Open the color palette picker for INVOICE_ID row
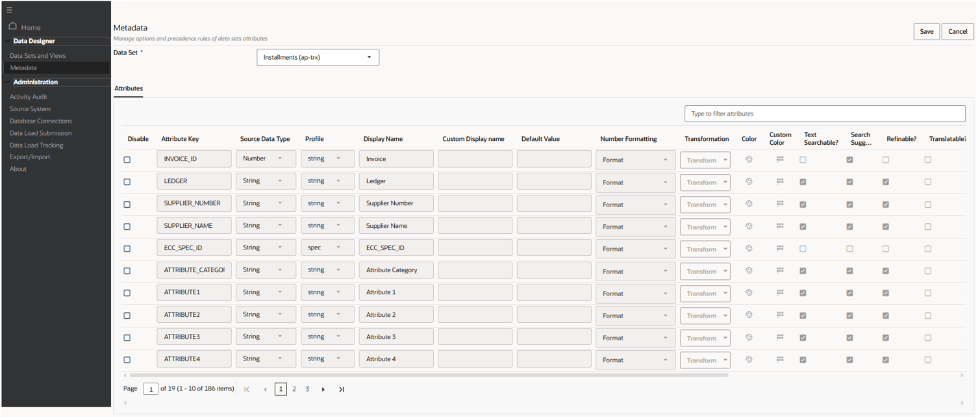The image size is (980, 417). point(749,158)
